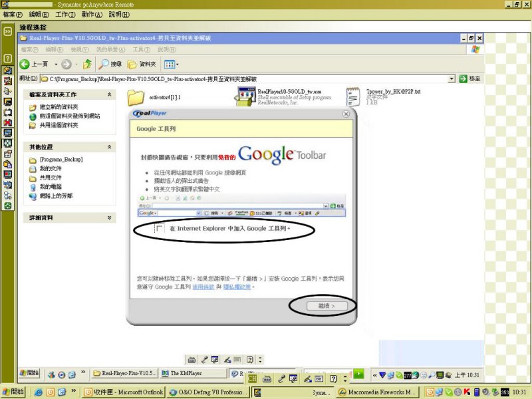Toggle the 在 Internet Explorer 中加入 Google 工具列 checkbox
This screenshot has height=399, width=532.
tap(159, 228)
